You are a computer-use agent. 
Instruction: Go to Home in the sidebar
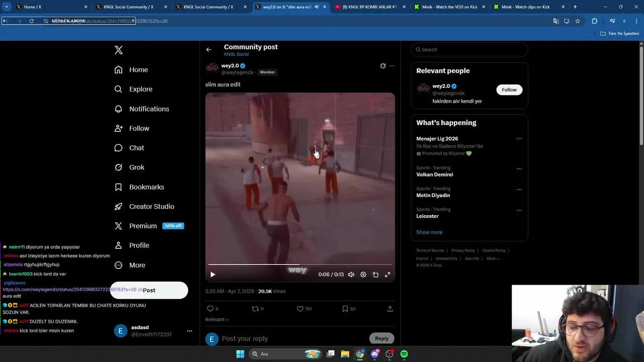(131, 70)
